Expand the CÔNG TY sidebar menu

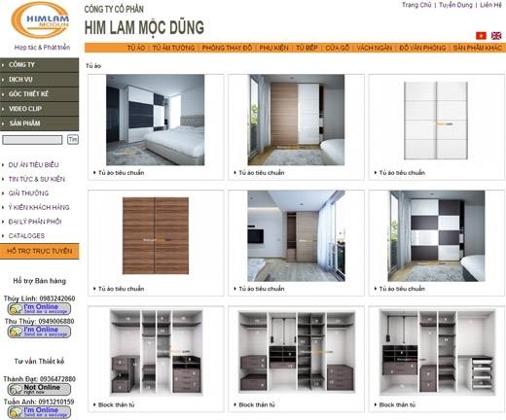click(39, 65)
